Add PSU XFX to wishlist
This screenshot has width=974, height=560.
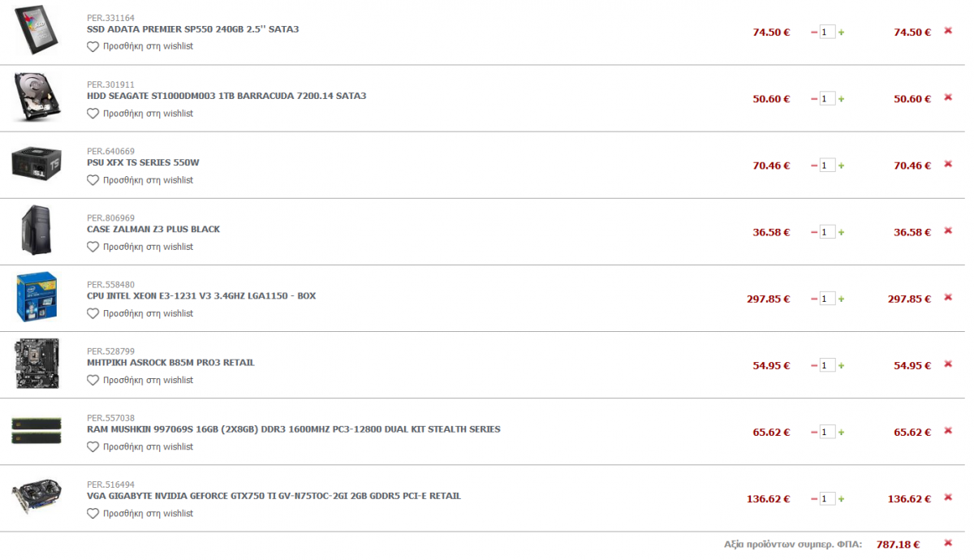coord(140,180)
